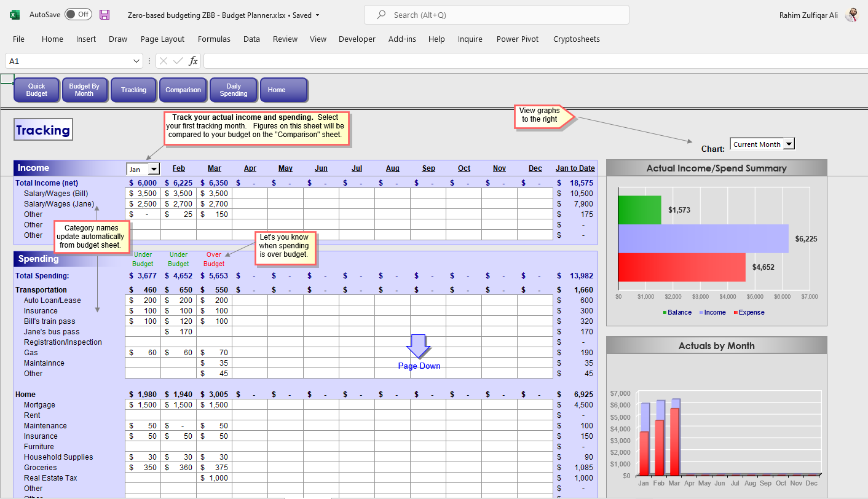
Task: Select the Salary/Wages (Bill) Jan cell
Action: 143,193
